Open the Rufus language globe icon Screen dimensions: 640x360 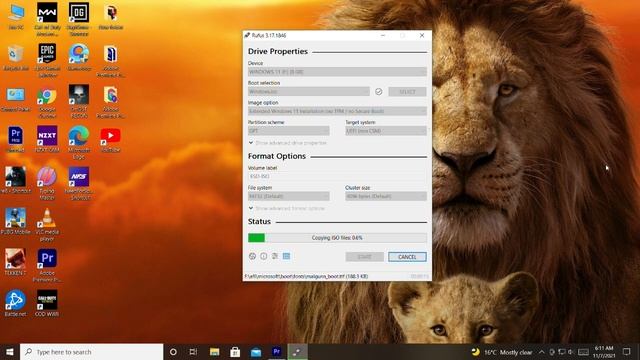tap(252, 256)
